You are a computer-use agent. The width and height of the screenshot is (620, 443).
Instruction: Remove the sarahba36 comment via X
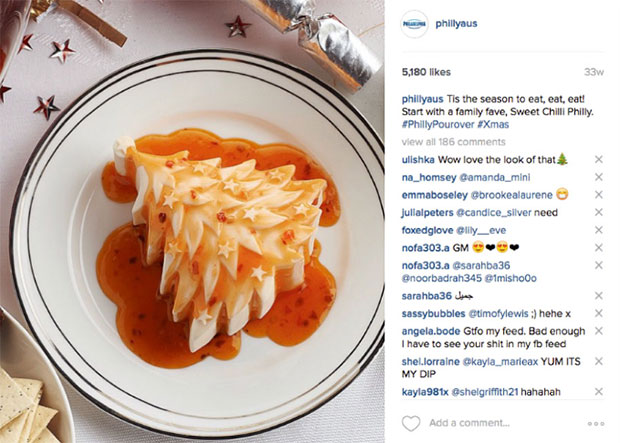(x=599, y=295)
